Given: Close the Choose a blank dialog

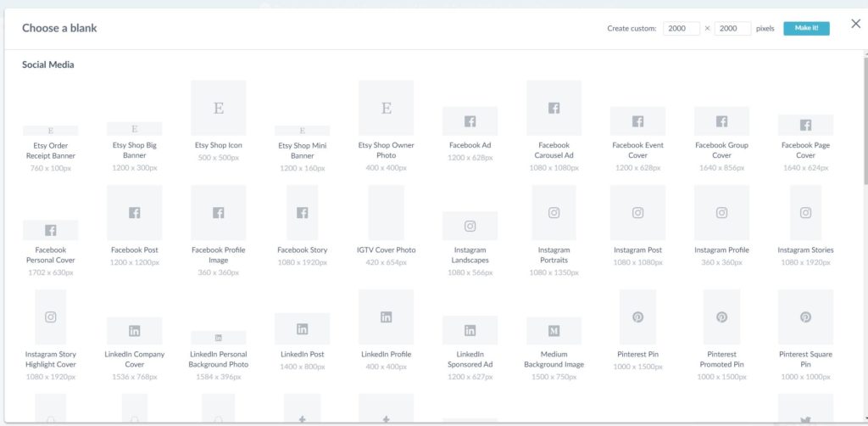Looking at the screenshot, I should (855, 24).
